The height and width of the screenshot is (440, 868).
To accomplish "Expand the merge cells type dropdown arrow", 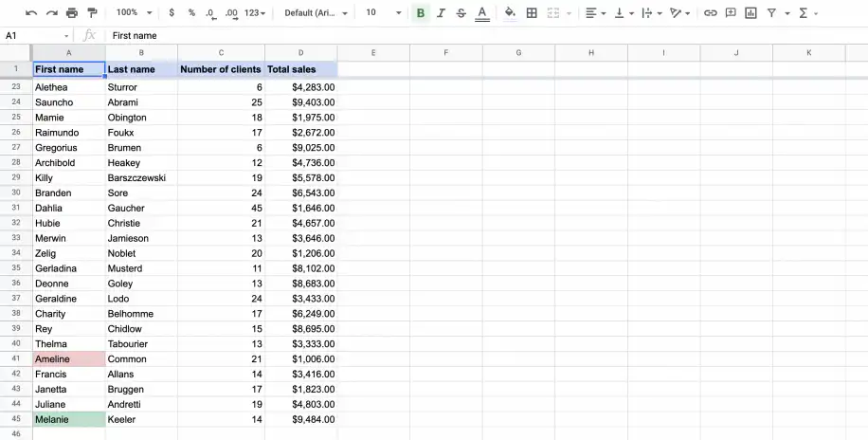I will click(569, 13).
